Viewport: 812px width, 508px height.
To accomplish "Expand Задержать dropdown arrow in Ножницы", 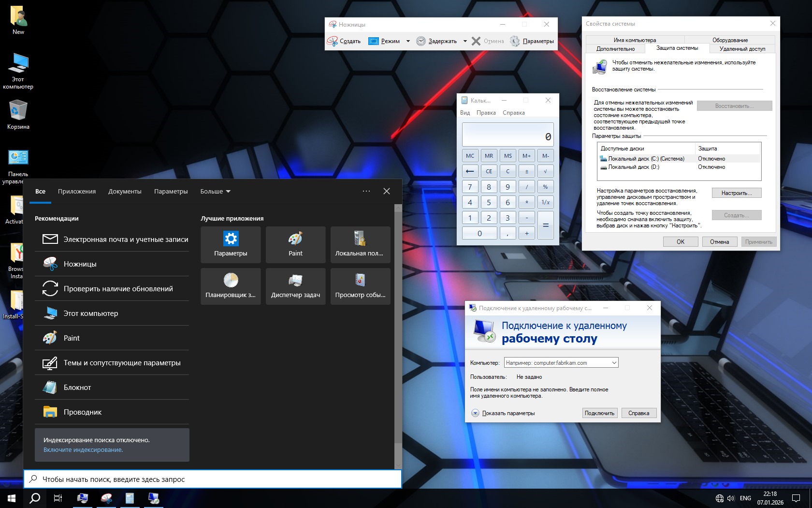I will [465, 41].
